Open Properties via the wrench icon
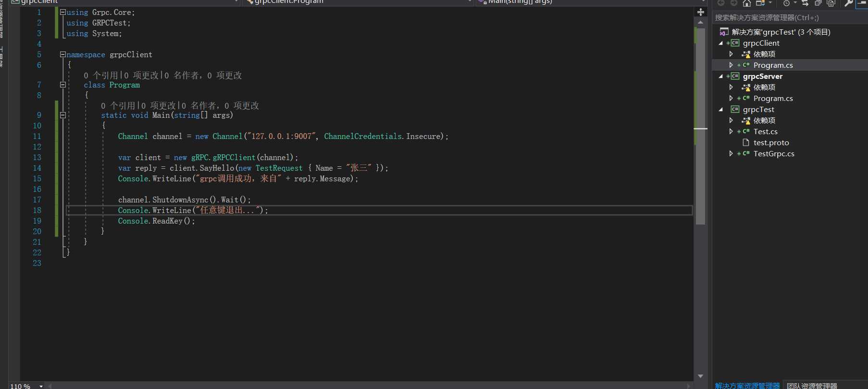Image resolution: width=868 pixels, height=389 pixels. pos(849,3)
